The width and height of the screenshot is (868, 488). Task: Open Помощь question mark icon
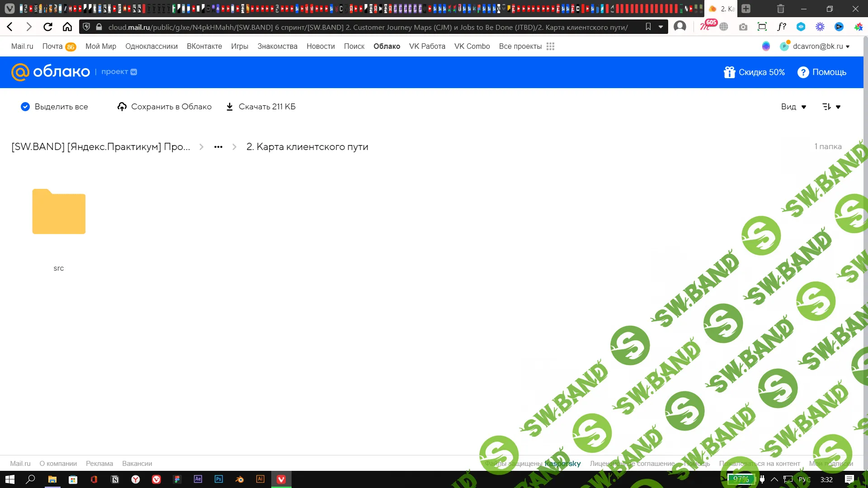point(803,72)
